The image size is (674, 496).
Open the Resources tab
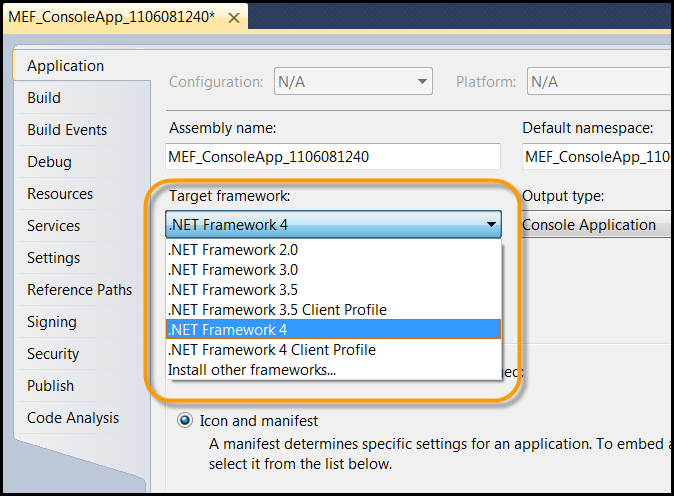(60, 194)
